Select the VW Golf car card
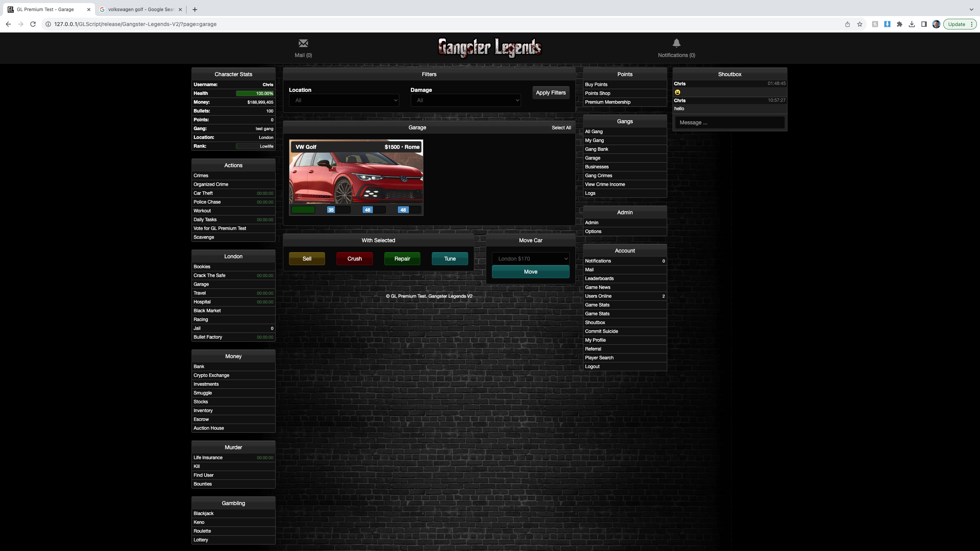980x551 pixels. click(356, 176)
